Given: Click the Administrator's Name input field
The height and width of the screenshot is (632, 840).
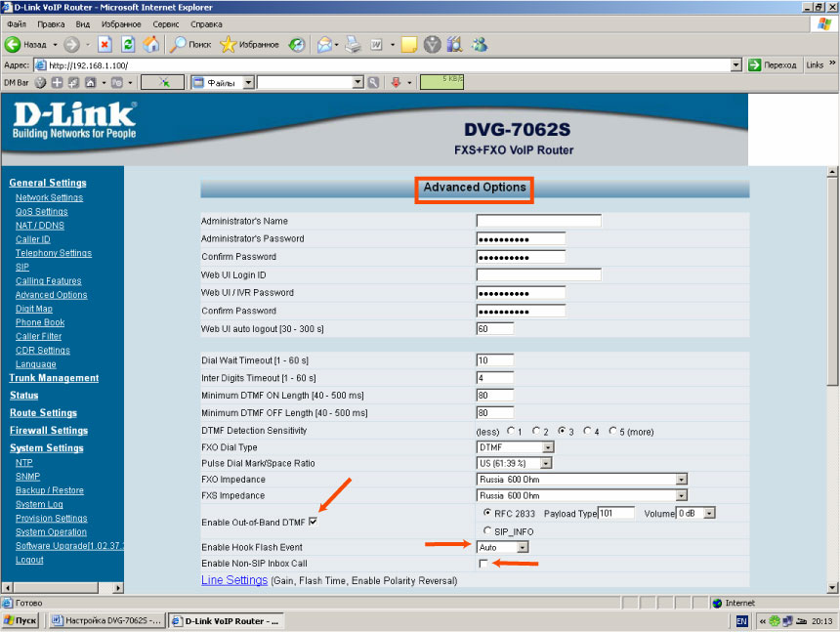Looking at the screenshot, I should click(x=538, y=221).
